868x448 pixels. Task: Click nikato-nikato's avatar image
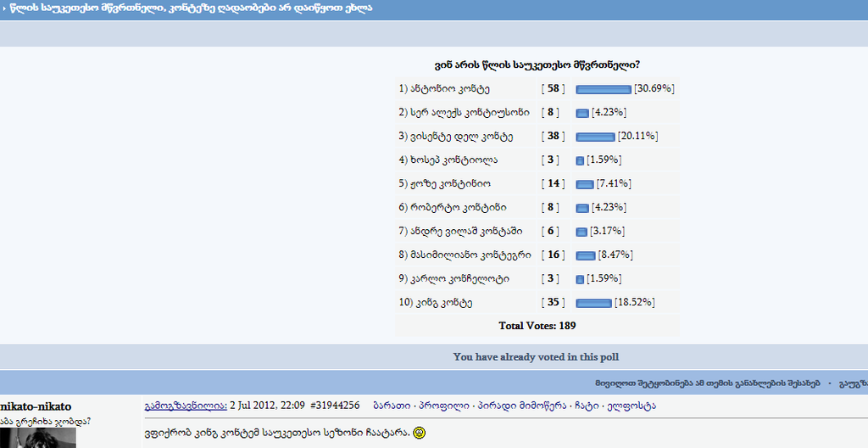click(37, 438)
